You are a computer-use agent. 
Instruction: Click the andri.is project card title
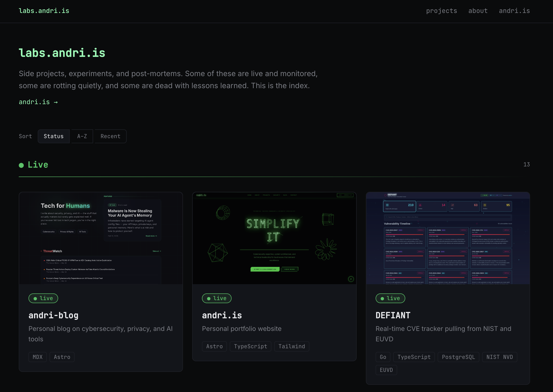pos(222,315)
